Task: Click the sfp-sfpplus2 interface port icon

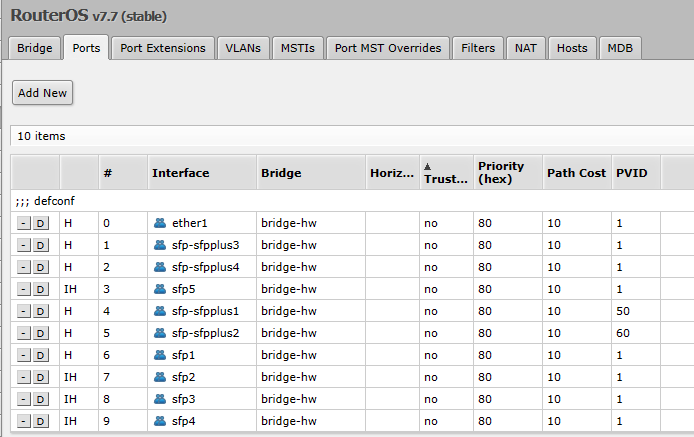Action: click(x=160, y=333)
